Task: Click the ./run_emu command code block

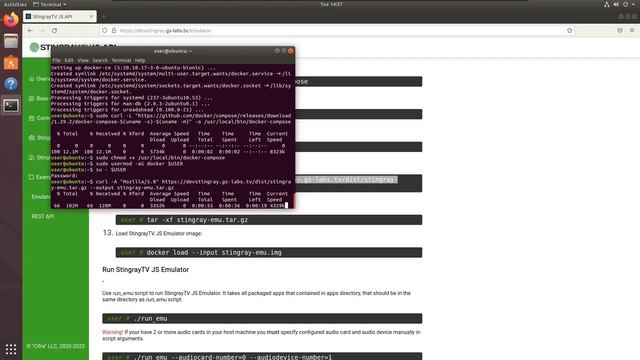Action: (262, 318)
